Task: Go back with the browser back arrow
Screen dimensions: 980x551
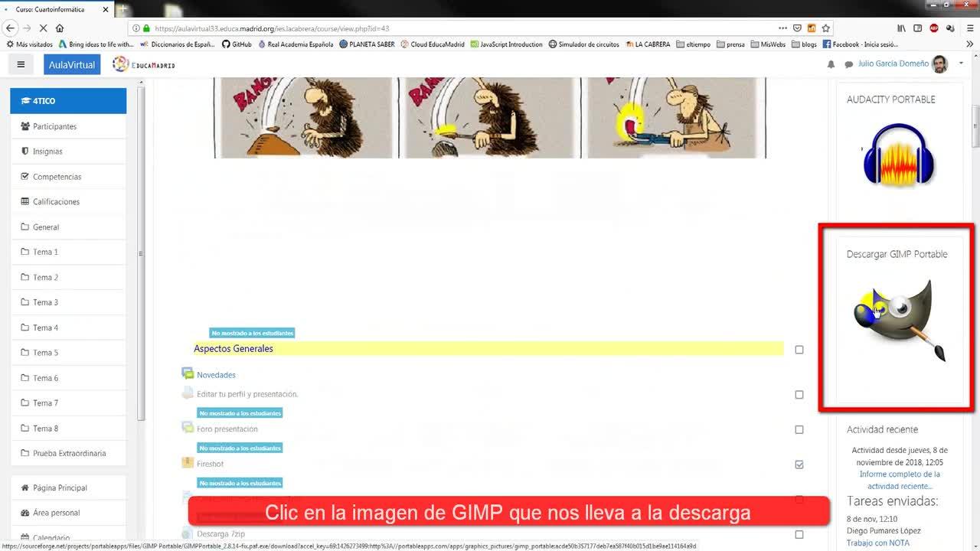Action: (x=10, y=28)
